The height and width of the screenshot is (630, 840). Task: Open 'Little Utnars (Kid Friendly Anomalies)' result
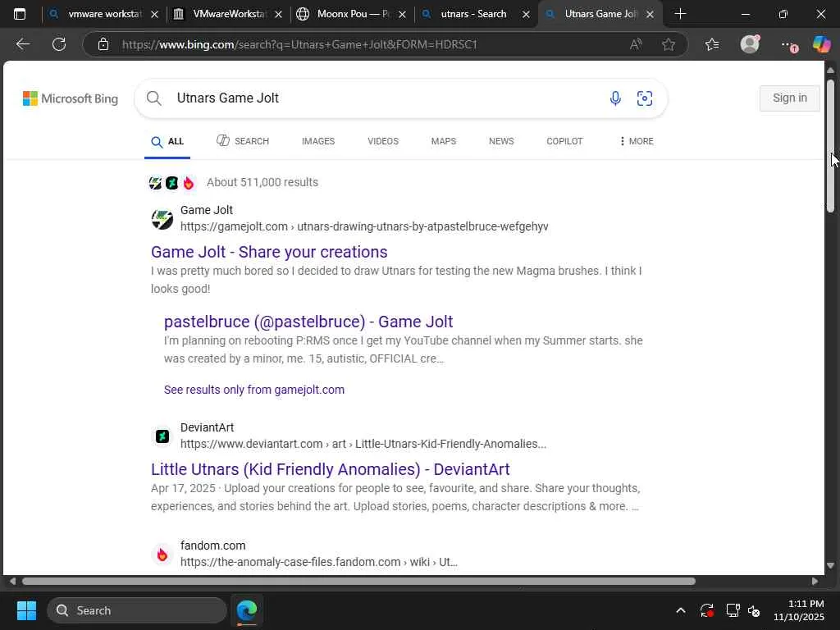click(330, 469)
